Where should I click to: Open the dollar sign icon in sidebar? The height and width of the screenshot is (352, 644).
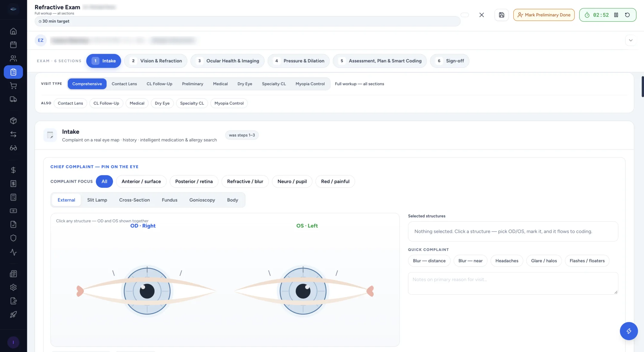click(x=13, y=170)
